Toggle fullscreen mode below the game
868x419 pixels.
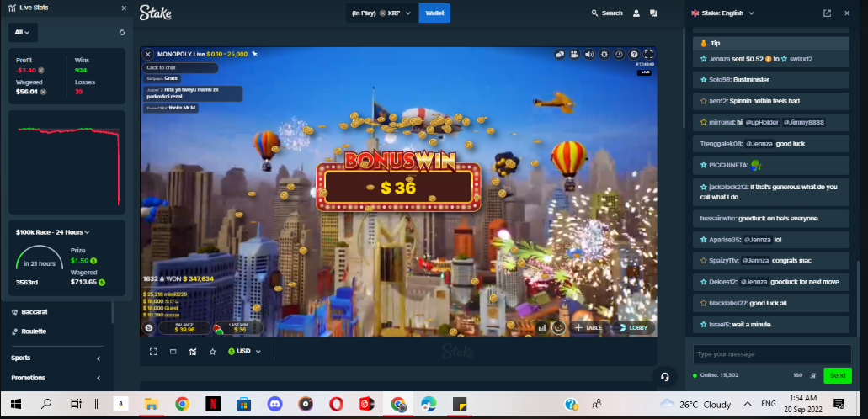pyautogui.click(x=153, y=352)
